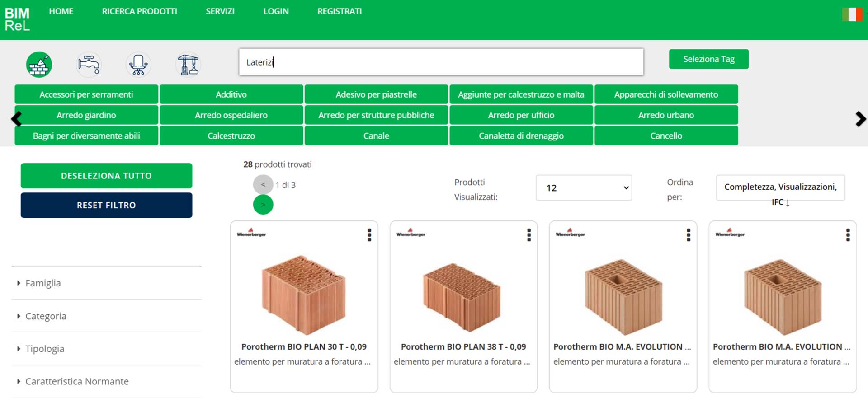Open Porotherm BIO PLAN 30 T brick image

304,295
